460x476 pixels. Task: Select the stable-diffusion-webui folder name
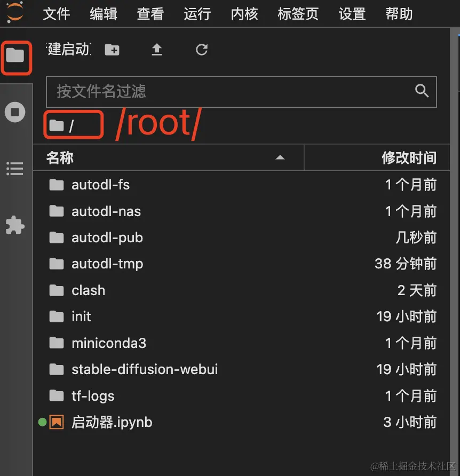tap(145, 369)
